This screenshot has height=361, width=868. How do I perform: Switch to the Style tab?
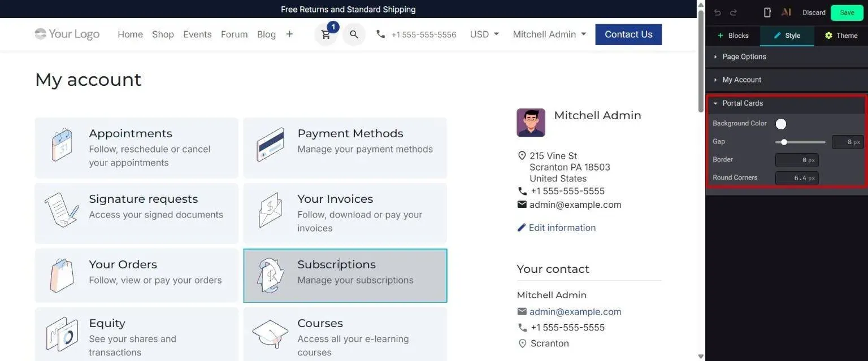[x=787, y=36]
